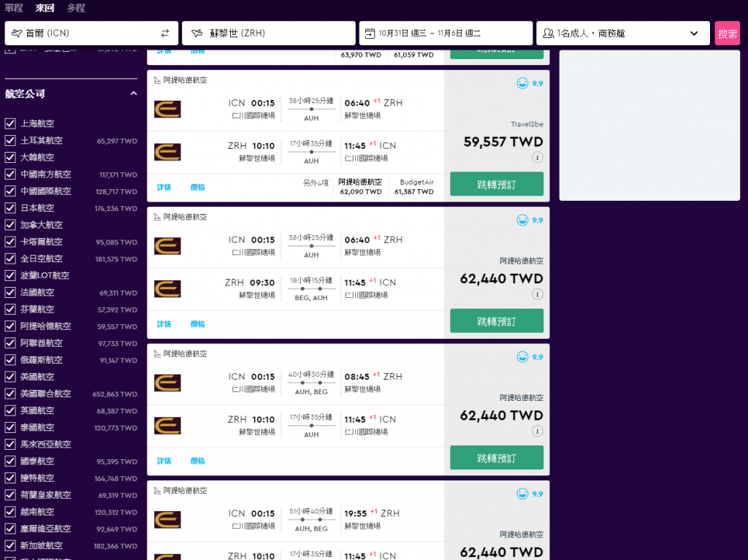Click 跳轉預訂 for the 59,557 TWD fare
Image resolution: width=748 pixels, height=560 pixels.
[x=497, y=184]
